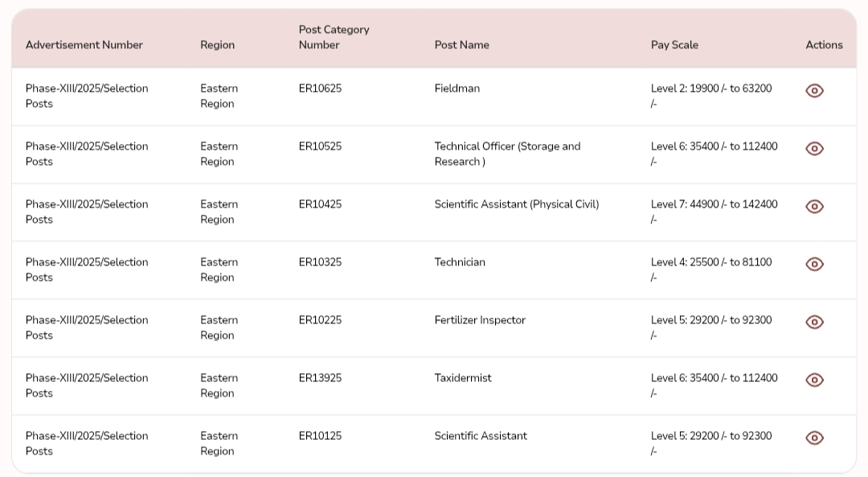The height and width of the screenshot is (477, 868).
Task: Select the Pay Scale column header
Action: (x=674, y=45)
